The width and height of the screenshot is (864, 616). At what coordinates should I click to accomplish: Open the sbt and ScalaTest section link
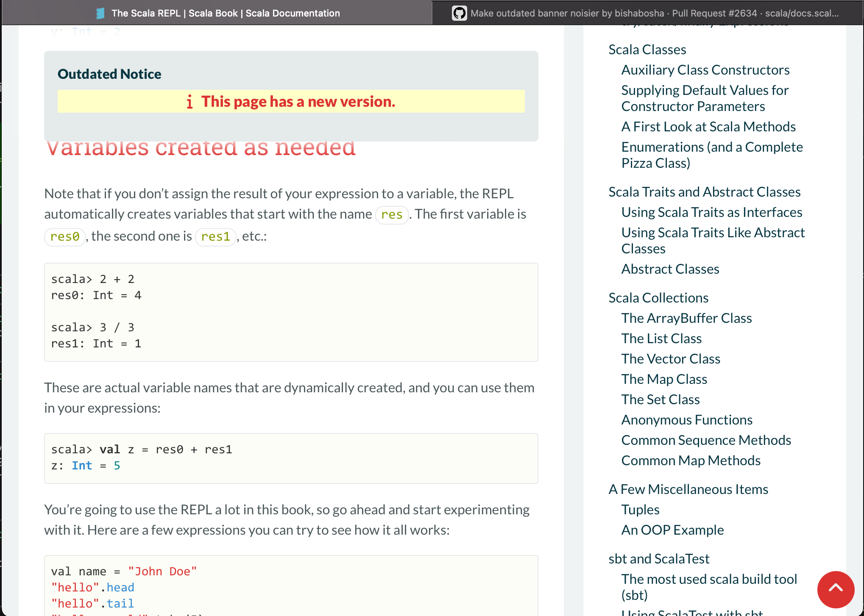pos(658,559)
